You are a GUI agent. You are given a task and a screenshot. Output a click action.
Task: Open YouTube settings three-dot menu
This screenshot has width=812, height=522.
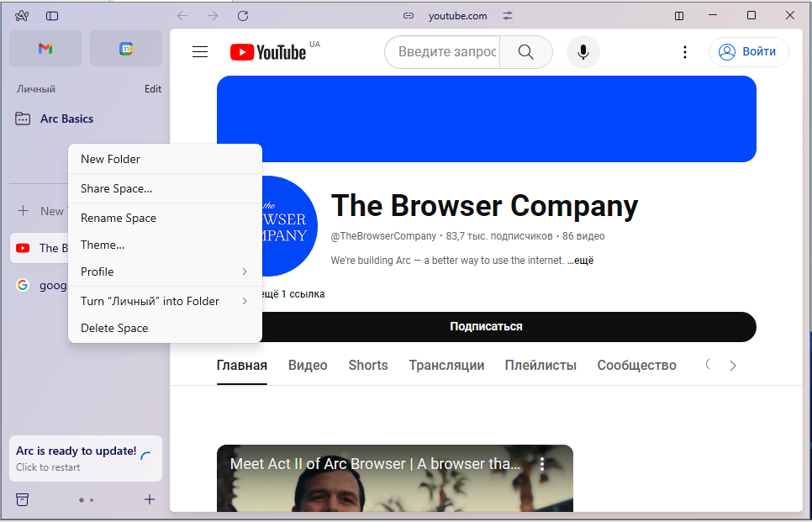[685, 52]
